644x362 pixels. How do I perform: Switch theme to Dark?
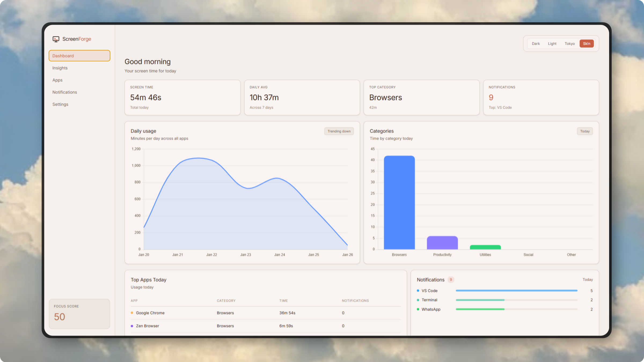[536, 44]
